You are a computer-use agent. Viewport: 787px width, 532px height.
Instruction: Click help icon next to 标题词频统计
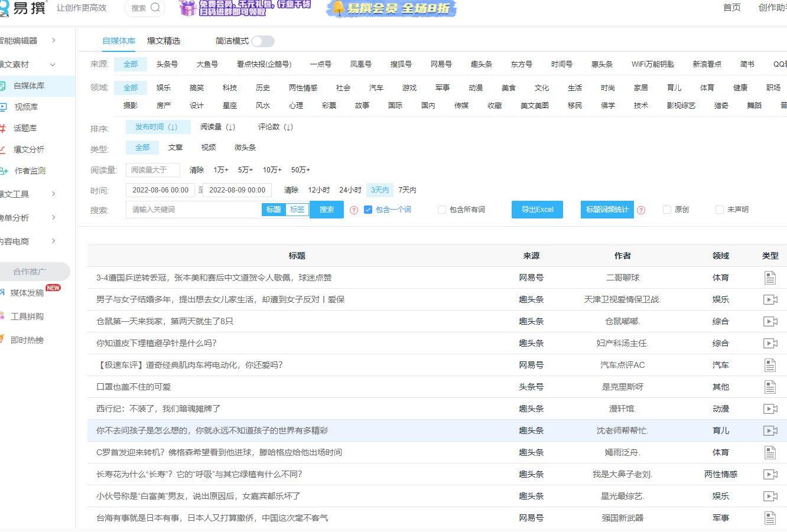point(641,210)
